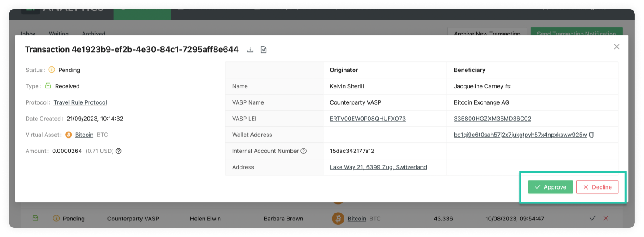Click the swap icon beside Jacqueline Carney

click(507, 86)
